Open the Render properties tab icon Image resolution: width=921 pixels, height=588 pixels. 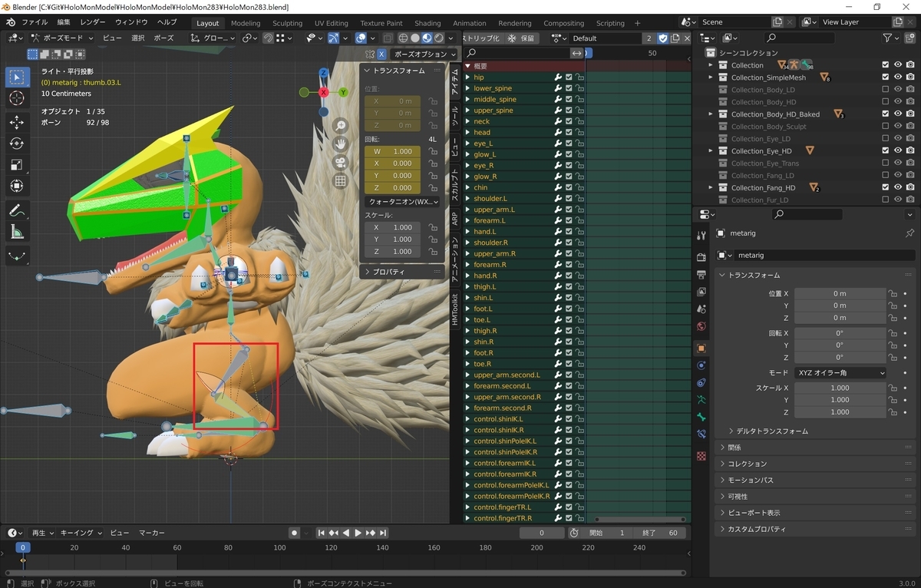coord(701,256)
